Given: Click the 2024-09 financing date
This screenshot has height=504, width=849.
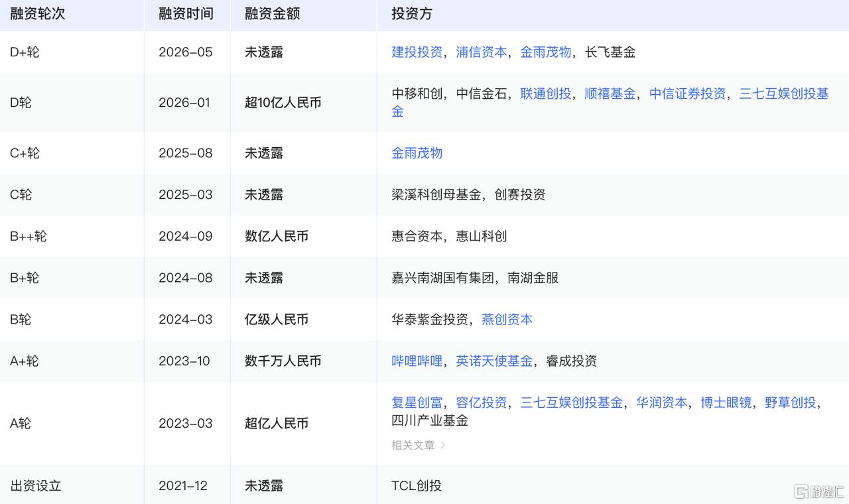Looking at the screenshot, I should tap(186, 236).
